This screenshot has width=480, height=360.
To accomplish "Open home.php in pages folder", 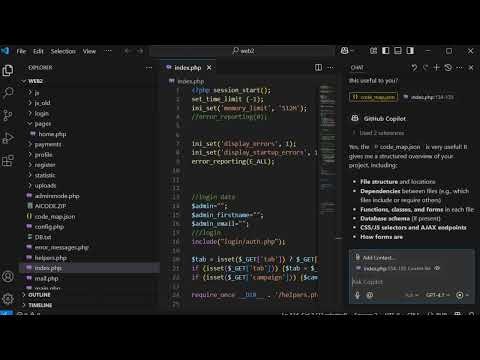I will 52,134.
